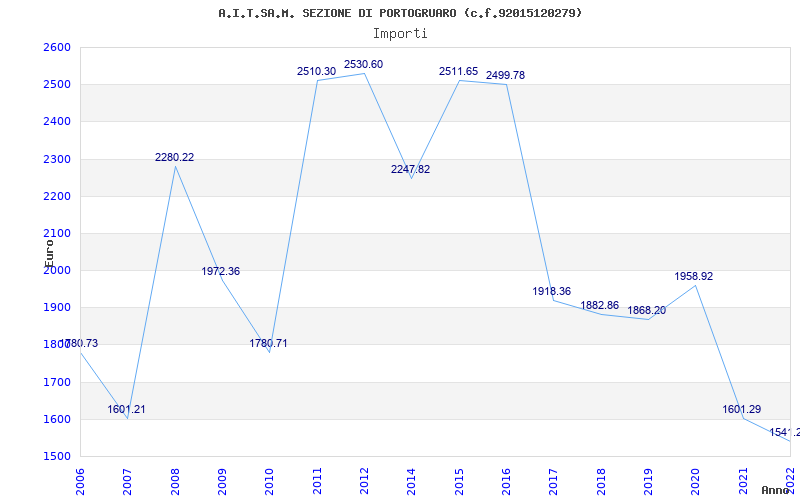Click the 1600 y-axis value
Screen dimensions: 800x500
click(x=57, y=419)
